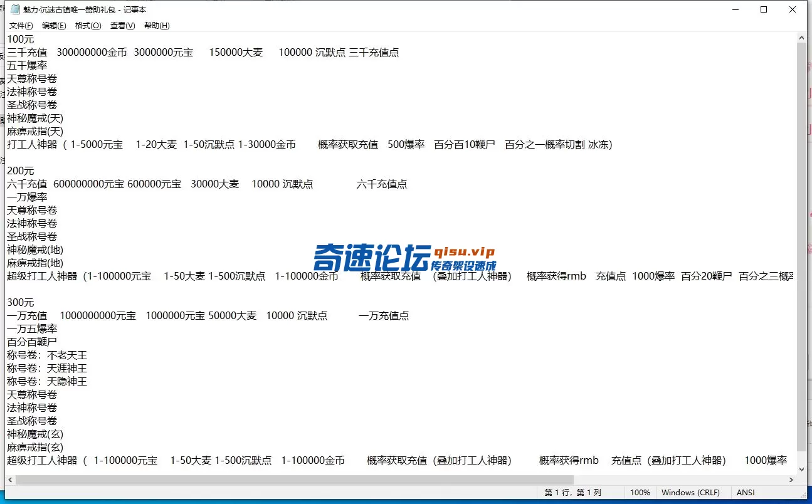Maximize the Notepad window
This screenshot has height=504, width=812.
(763, 9)
